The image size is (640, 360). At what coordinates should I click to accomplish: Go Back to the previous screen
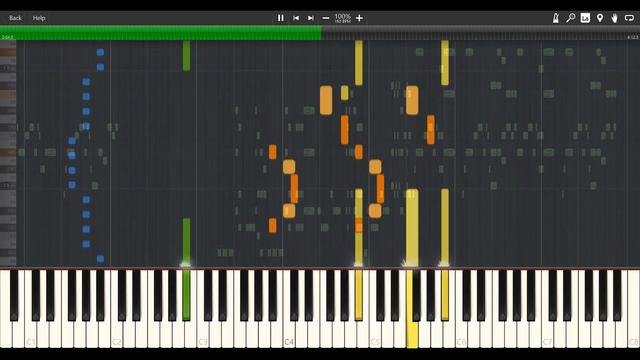pyautogui.click(x=16, y=18)
